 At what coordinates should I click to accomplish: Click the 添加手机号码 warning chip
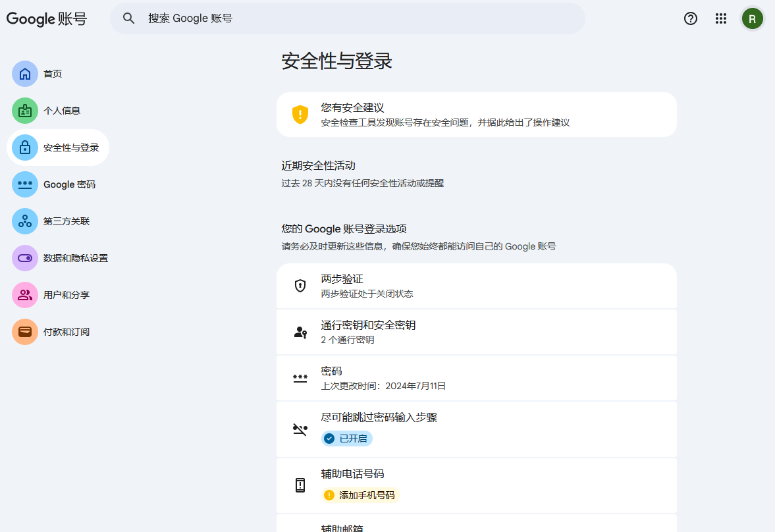(360, 494)
